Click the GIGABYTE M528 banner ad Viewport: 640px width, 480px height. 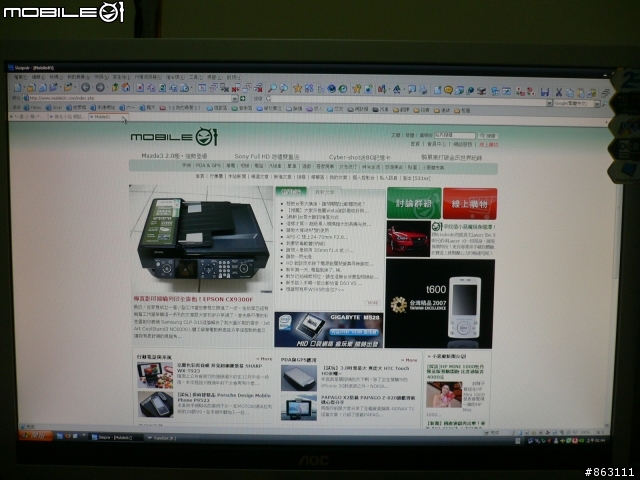point(329,330)
